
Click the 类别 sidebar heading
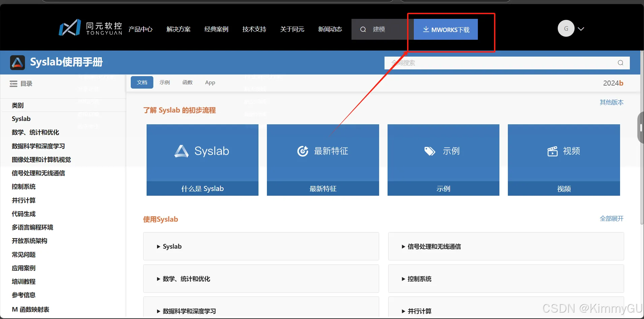tap(18, 105)
